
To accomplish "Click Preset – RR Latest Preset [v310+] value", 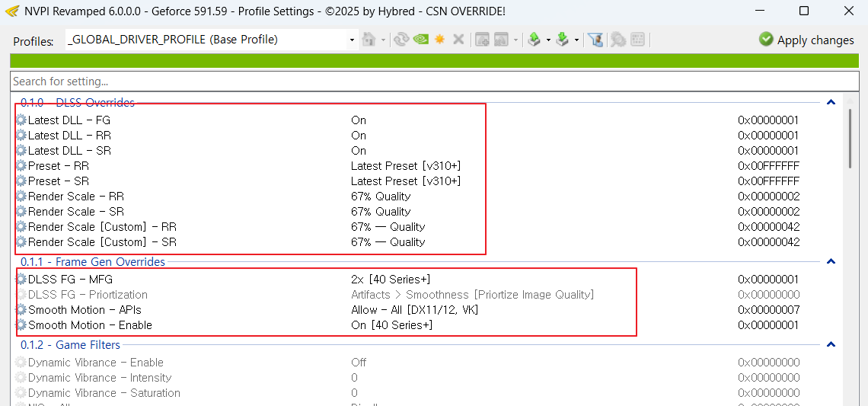I will [406, 165].
